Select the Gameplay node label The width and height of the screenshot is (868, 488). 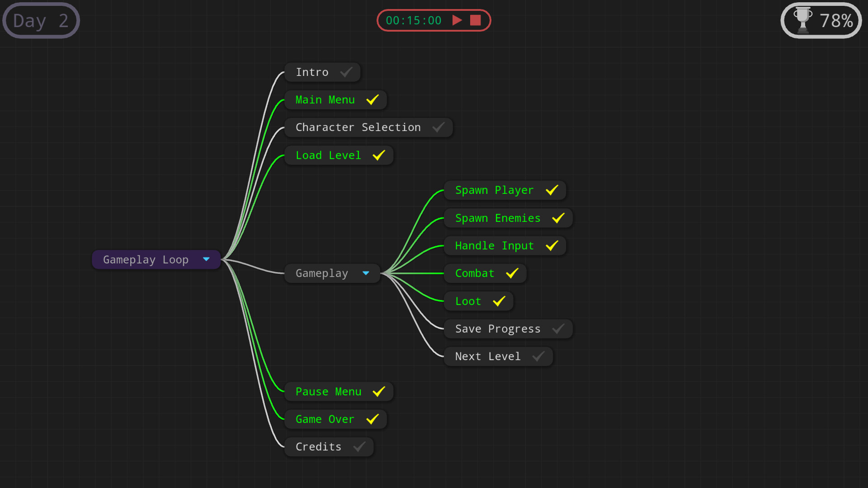tap(322, 274)
